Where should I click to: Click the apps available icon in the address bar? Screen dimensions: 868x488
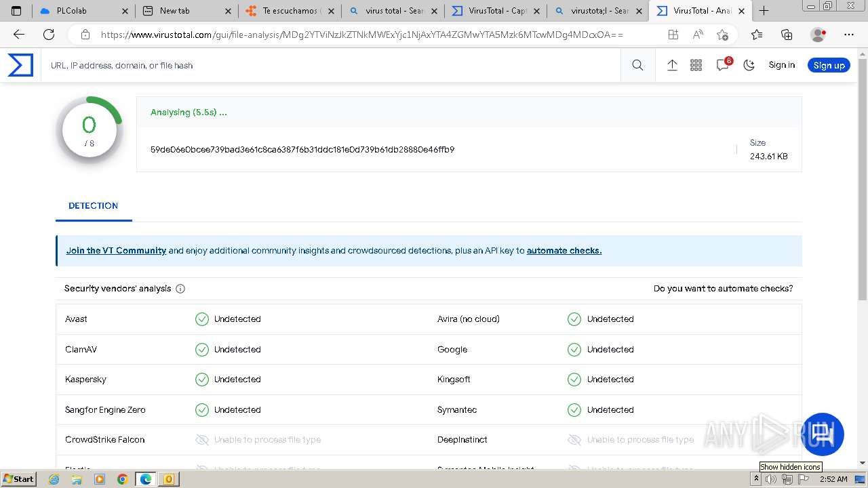coord(673,35)
